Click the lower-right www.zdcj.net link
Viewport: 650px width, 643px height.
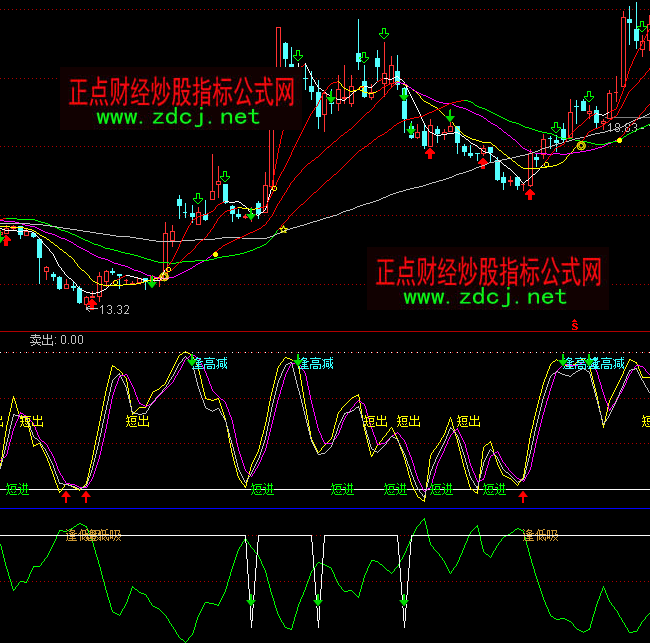[x=485, y=297]
